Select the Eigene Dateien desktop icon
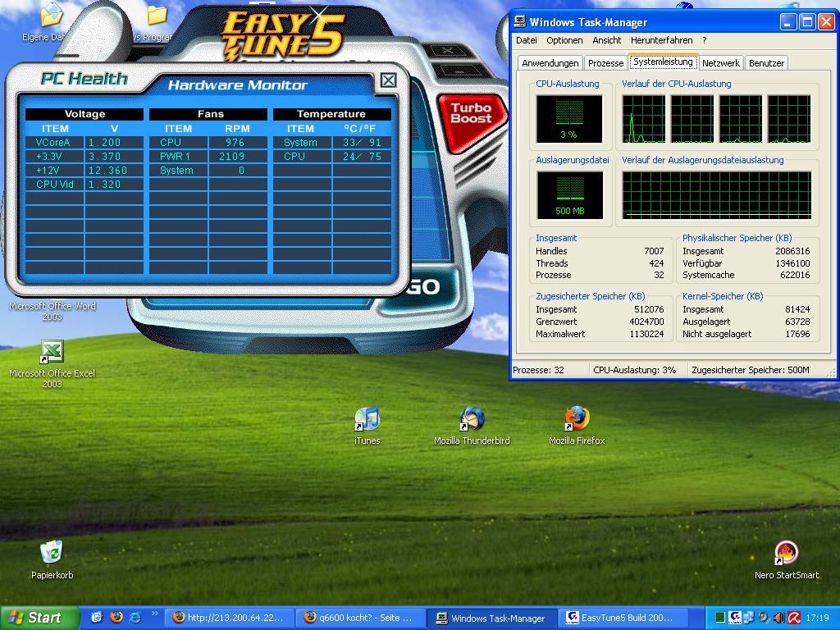The image size is (840, 630). tap(52, 15)
